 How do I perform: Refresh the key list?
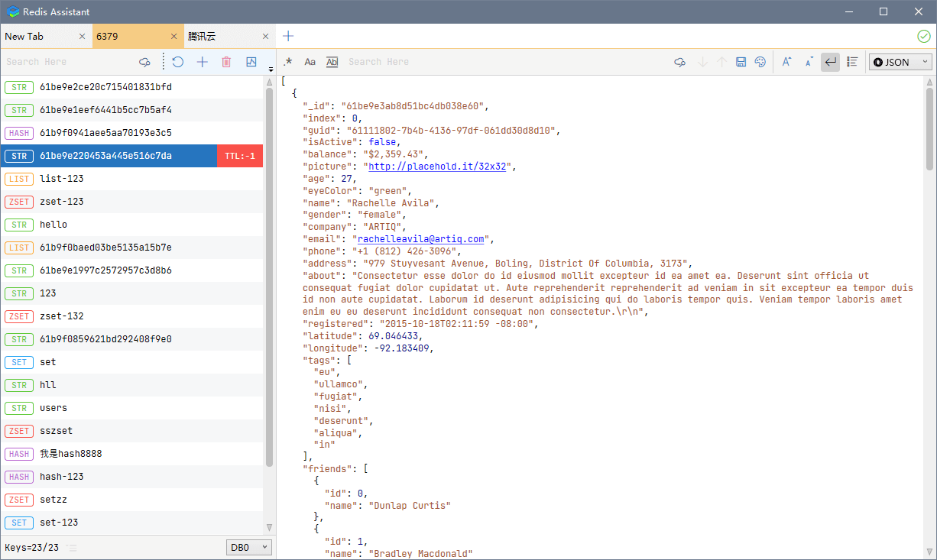177,62
